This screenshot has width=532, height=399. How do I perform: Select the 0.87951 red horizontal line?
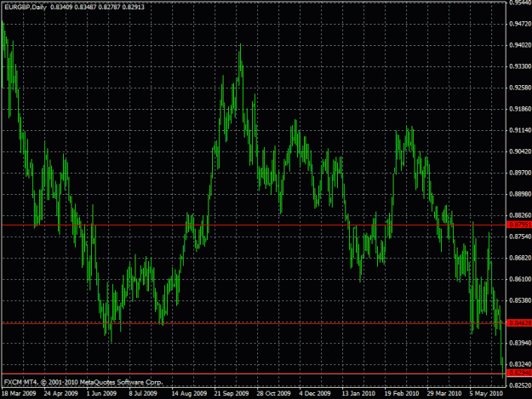254,225
